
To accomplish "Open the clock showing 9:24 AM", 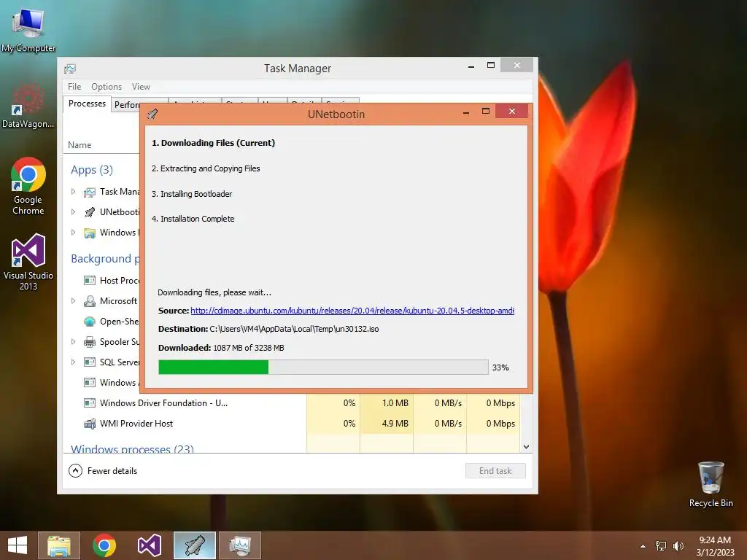I will pyautogui.click(x=715, y=545).
